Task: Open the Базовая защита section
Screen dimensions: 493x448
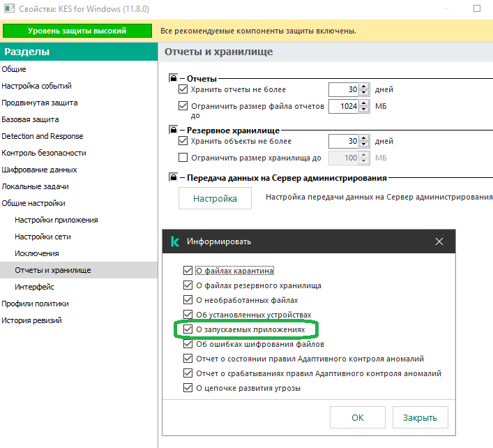Action: coord(79,119)
